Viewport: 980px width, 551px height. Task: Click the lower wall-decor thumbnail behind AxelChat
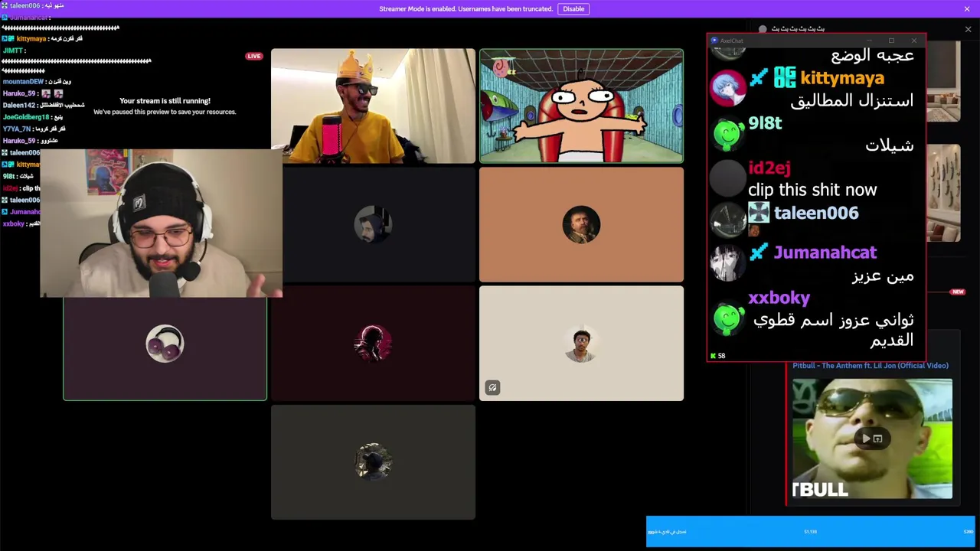pos(943,193)
